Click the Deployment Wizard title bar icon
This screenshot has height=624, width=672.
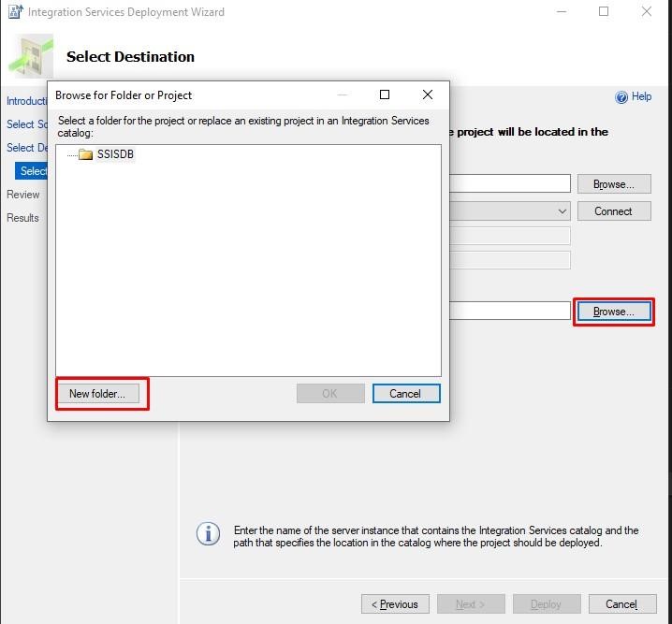coord(15,12)
